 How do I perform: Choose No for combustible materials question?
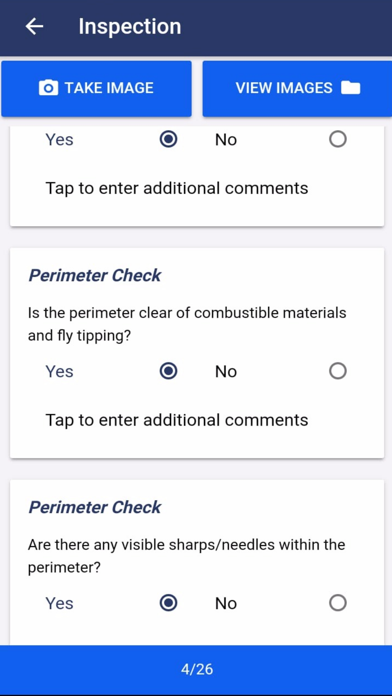338,371
